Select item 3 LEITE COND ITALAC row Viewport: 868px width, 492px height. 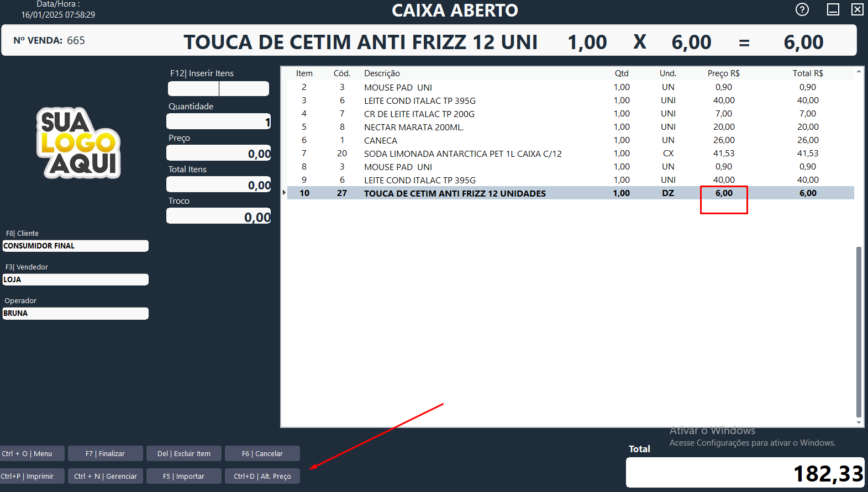point(571,100)
